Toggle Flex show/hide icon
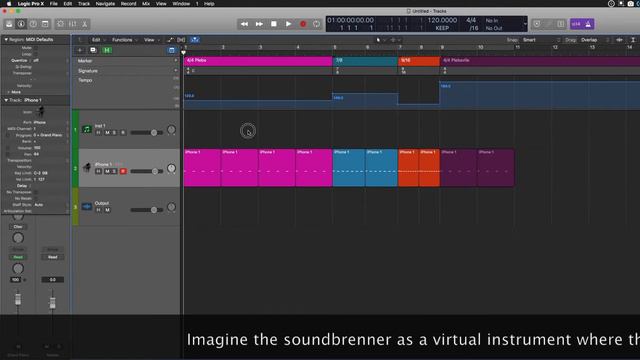 tap(181, 40)
